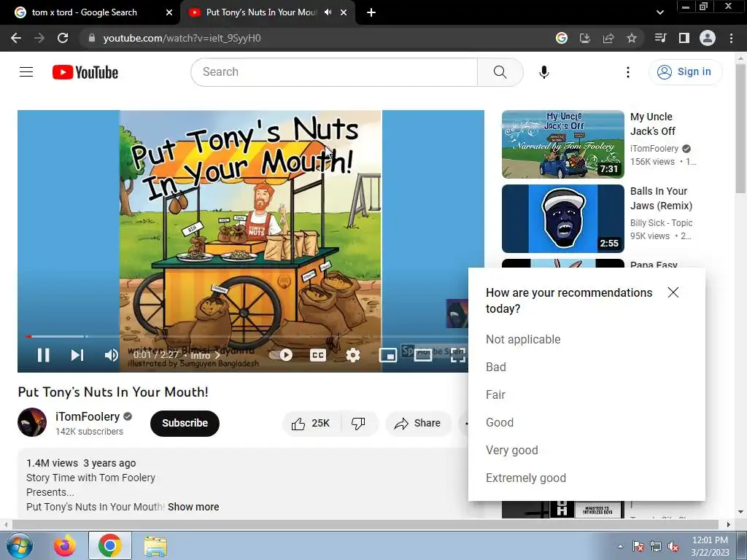Subscribe to iTomFoolery channel

(x=185, y=424)
